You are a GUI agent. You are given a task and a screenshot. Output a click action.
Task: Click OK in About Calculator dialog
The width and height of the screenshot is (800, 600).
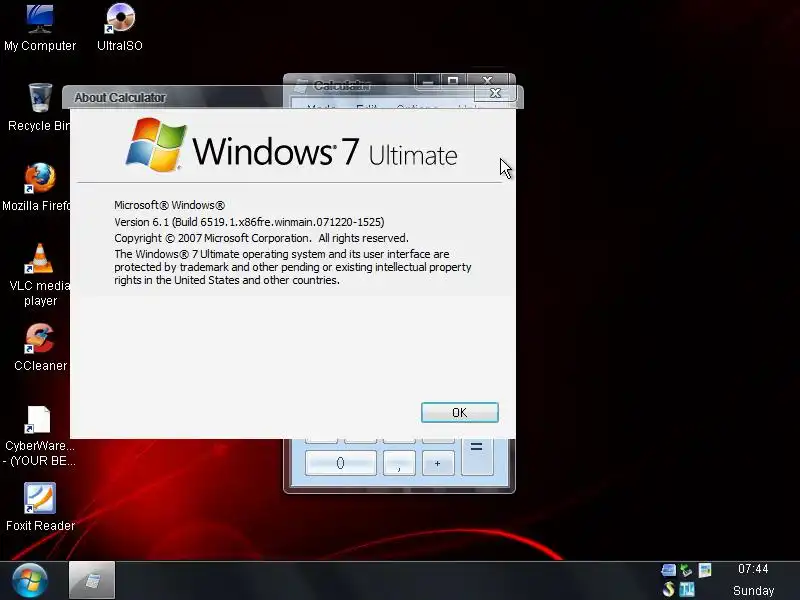point(460,412)
